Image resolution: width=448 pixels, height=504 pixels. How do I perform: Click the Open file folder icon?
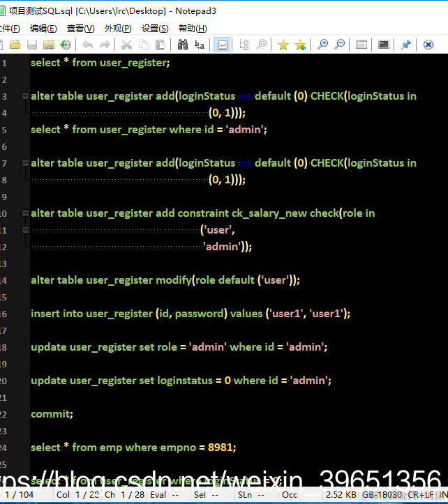tap(15, 45)
